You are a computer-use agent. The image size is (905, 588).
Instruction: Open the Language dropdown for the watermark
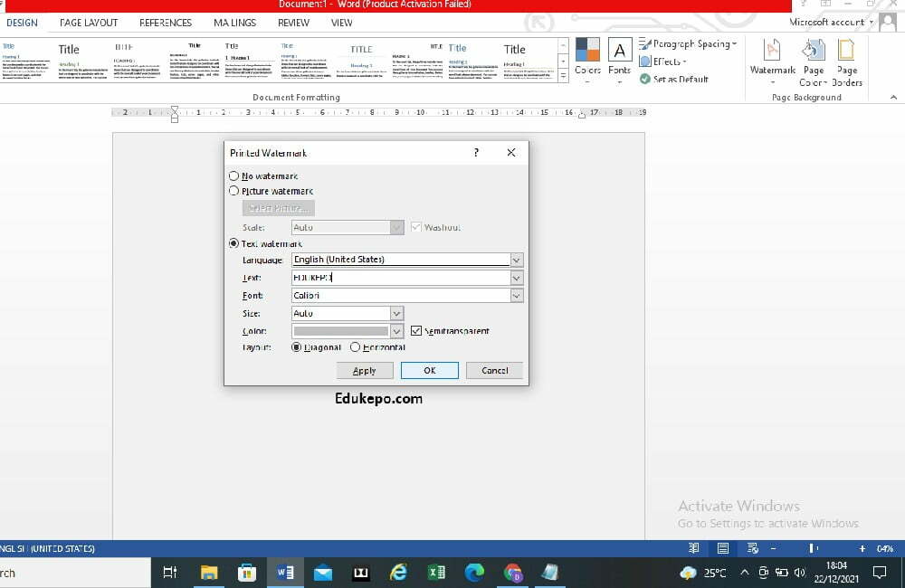click(516, 260)
